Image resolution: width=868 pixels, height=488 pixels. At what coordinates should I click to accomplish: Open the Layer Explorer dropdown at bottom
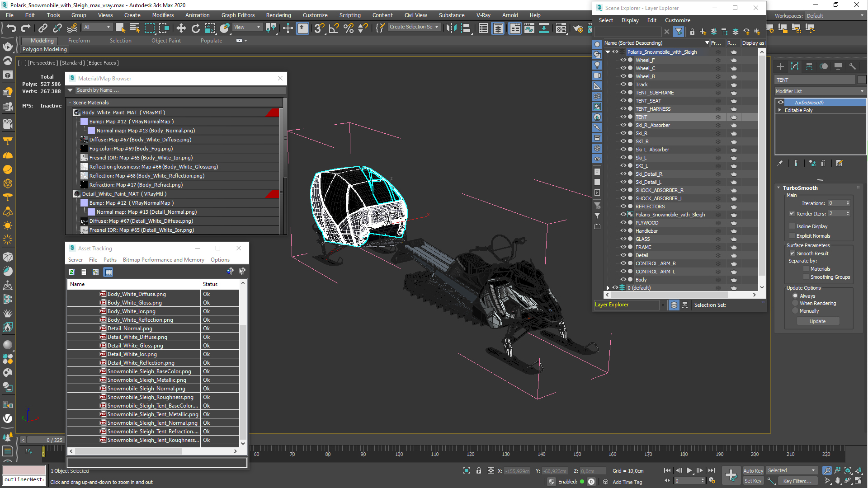pos(663,305)
